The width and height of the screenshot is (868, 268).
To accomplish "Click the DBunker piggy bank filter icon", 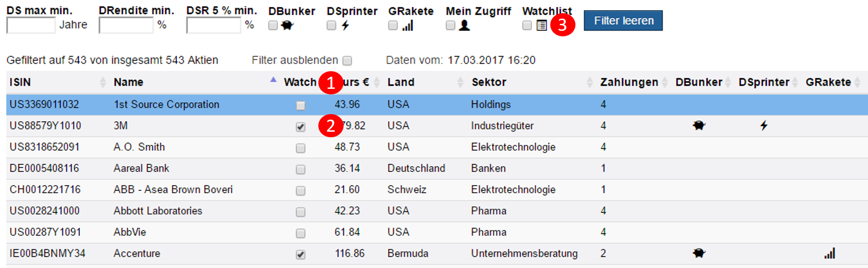I will pos(287,25).
